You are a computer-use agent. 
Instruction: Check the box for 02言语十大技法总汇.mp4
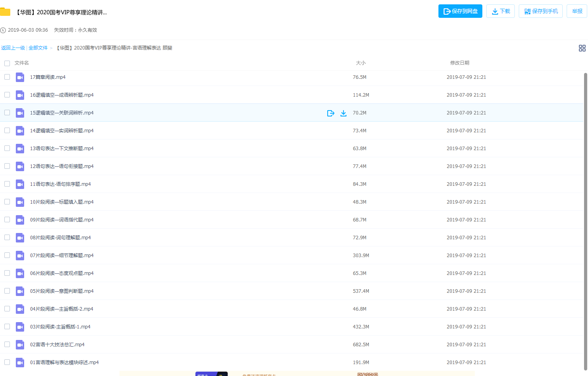[7, 344]
